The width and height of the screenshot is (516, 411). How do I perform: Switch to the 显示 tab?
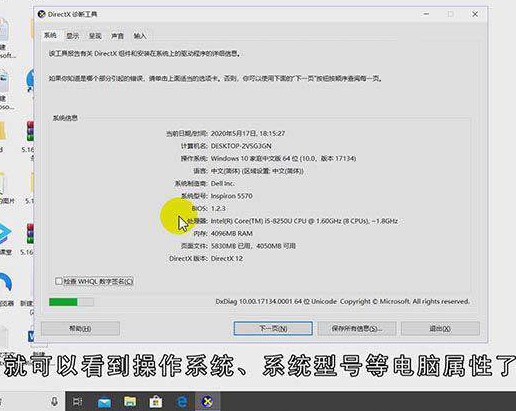point(72,36)
